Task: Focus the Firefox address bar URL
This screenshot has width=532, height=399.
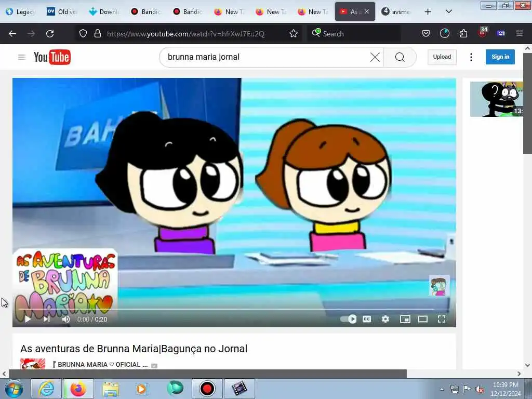Action: coord(185,34)
